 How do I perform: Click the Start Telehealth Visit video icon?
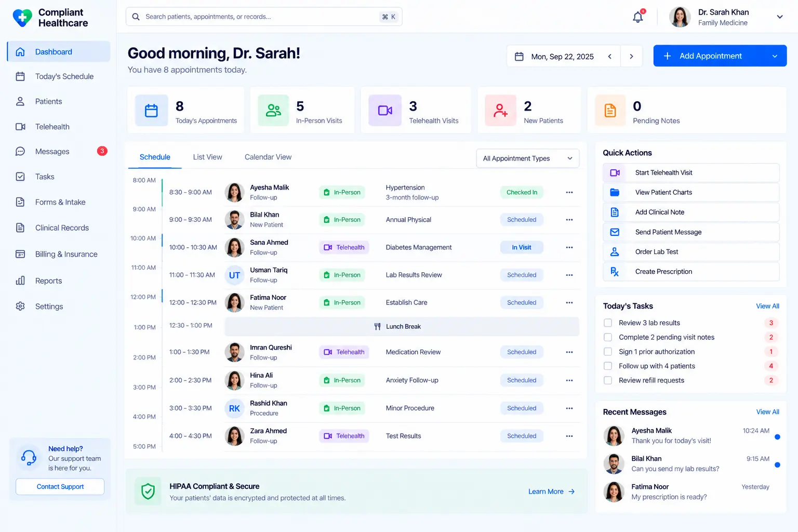pyautogui.click(x=615, y=172)
